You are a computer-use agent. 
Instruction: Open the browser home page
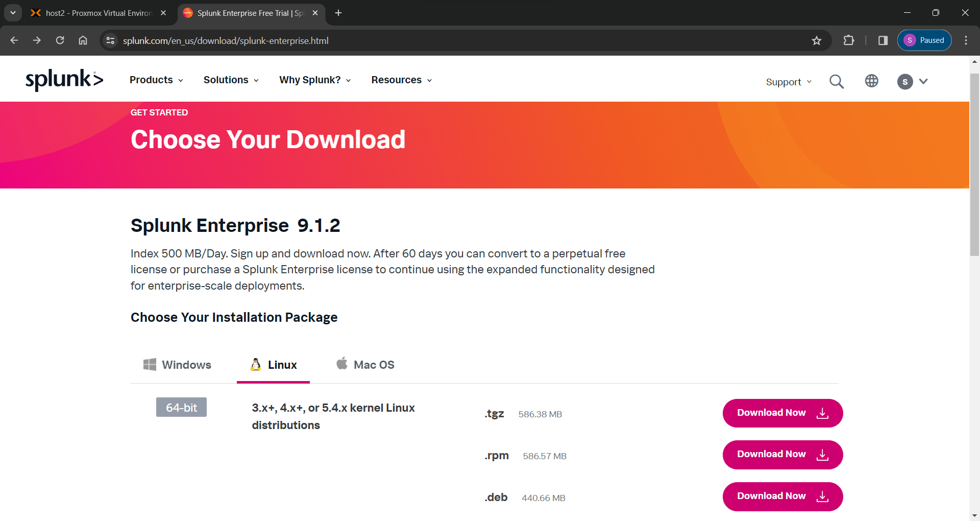pyautogui.click(x=83, y=40)
